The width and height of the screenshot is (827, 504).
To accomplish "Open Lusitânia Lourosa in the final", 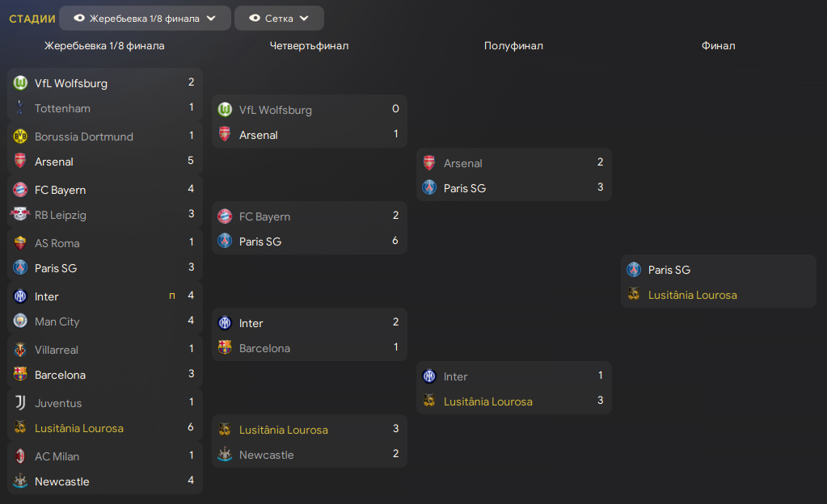I will pos(692,295).
